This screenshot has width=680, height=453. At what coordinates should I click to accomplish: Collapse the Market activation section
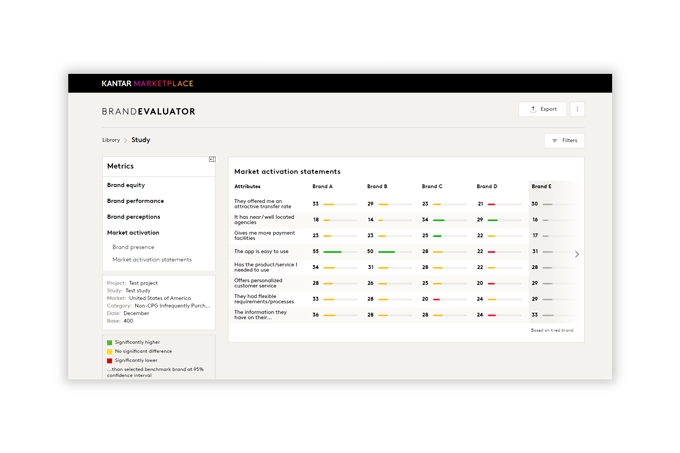tap(133, 232)
